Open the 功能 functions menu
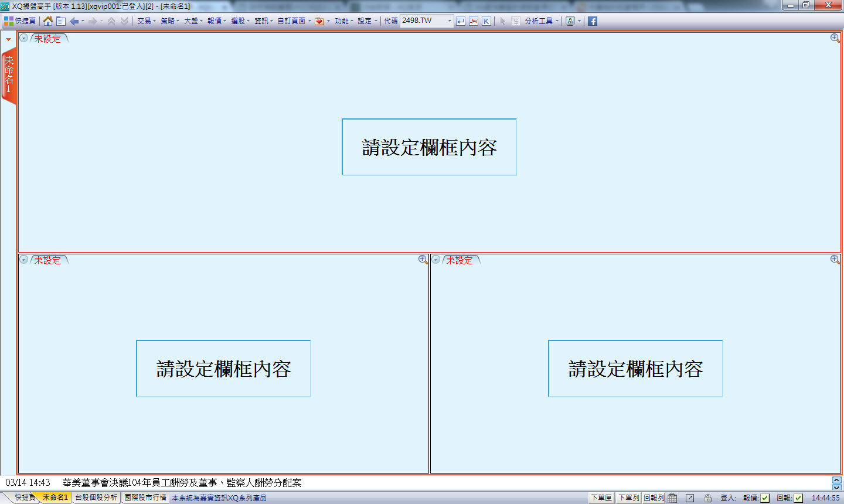The height and width of the screenshot is (504, 844). click(x=344, y=21)
